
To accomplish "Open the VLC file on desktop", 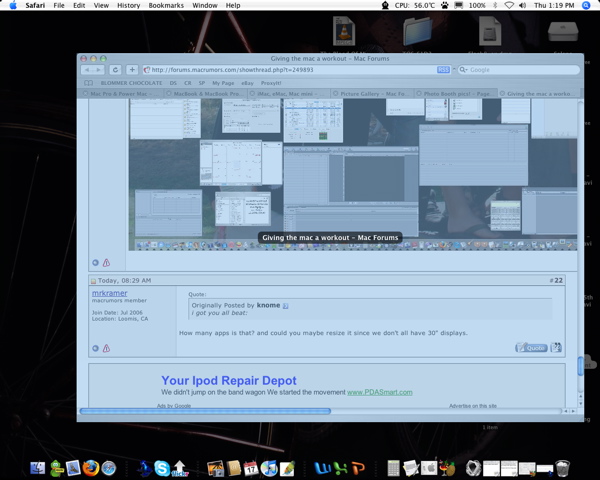I will click(x=344, y=31).
